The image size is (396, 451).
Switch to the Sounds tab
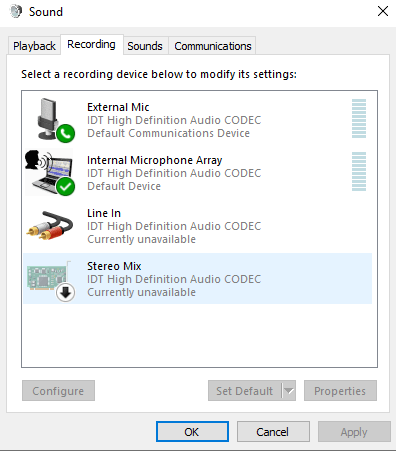(145, 46)
